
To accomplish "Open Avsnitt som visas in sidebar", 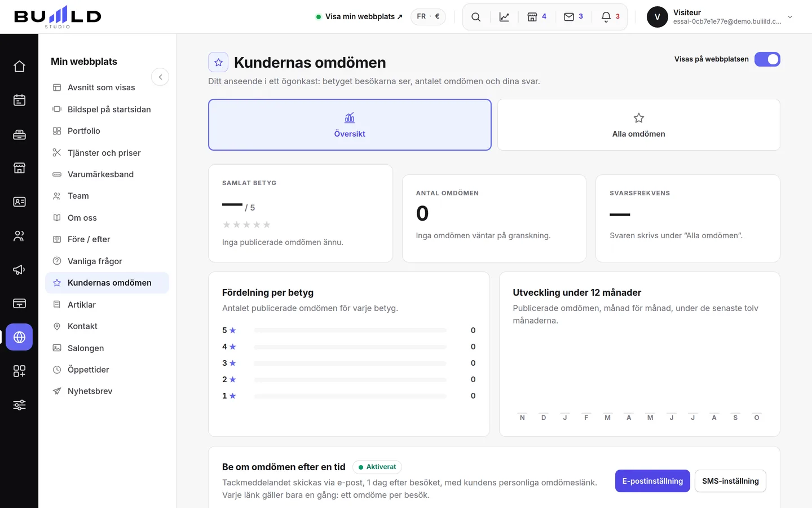I will pyautogui.click(x=107, y=87).
